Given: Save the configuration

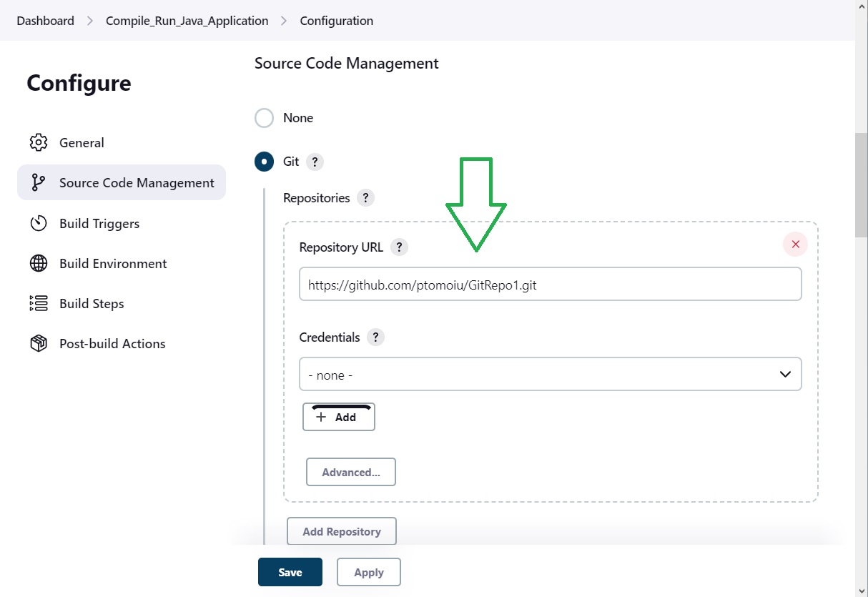Looking at the screenshot, I should point(290,572).
